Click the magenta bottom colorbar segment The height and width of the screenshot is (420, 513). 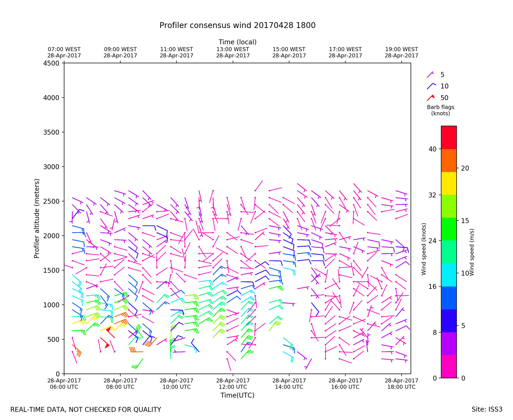point(448,366)
